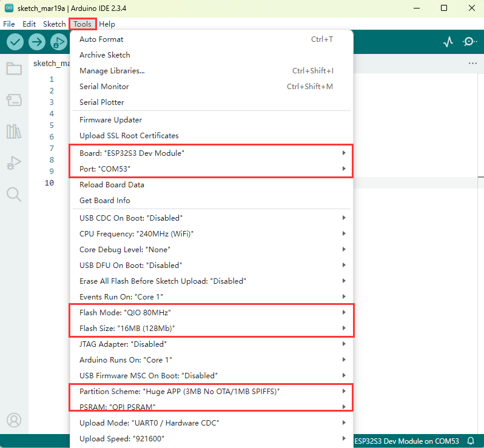Open Boards Manager in the sidebar
Image resolution: width=484 pixels, height=448 pixels.
pyautogui.click(x=14, y=100)
